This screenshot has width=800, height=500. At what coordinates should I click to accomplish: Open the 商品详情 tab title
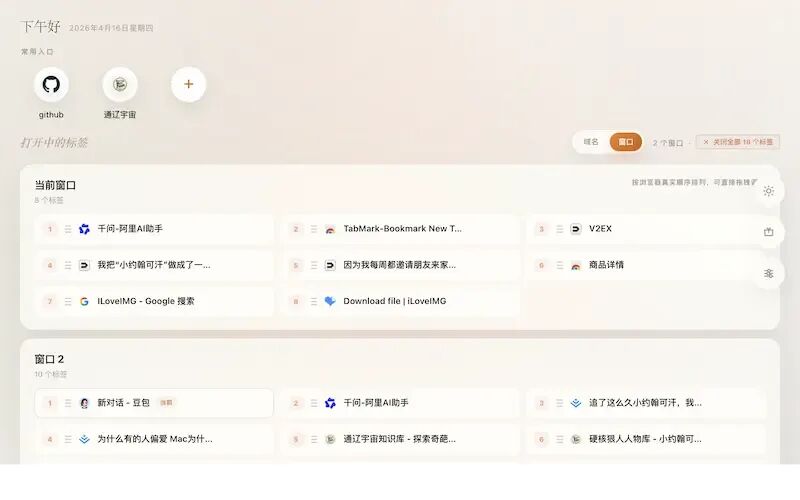pos(607,265)
